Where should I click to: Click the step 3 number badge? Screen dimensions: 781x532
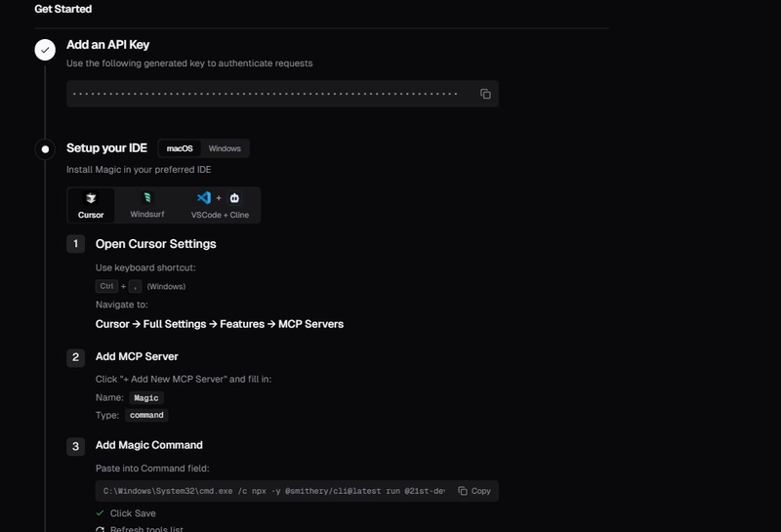[75, 446]
